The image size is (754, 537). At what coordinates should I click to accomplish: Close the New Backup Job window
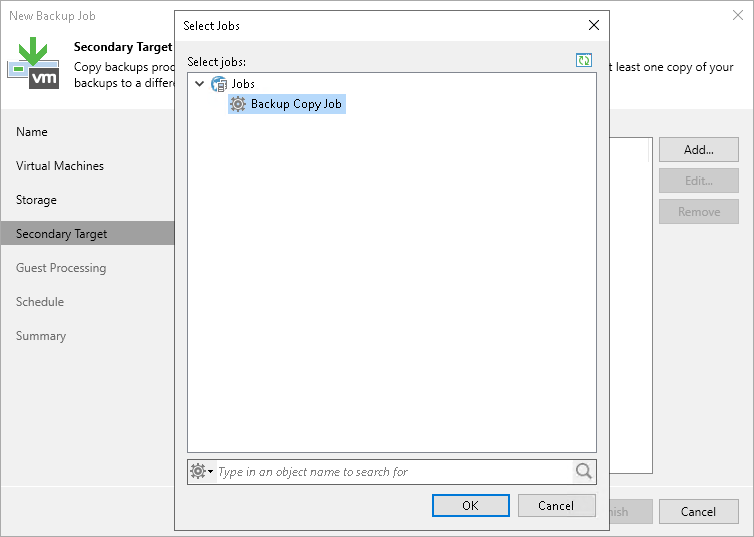(x=738, y=15)
